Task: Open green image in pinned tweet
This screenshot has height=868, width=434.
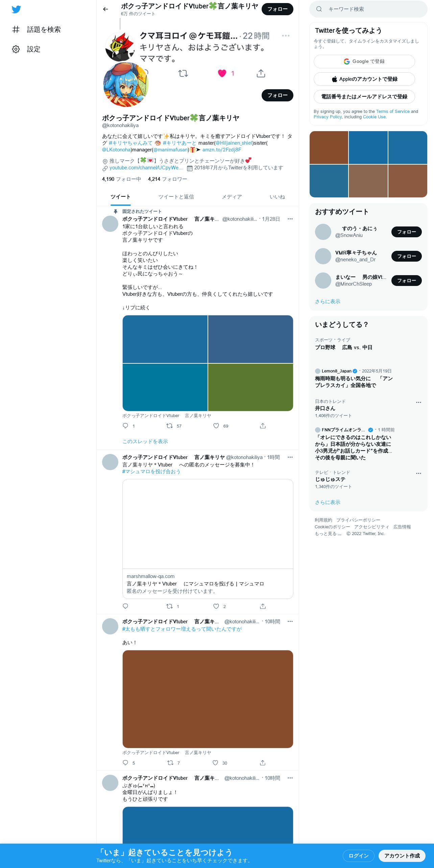Action: [x=250, y=387]
